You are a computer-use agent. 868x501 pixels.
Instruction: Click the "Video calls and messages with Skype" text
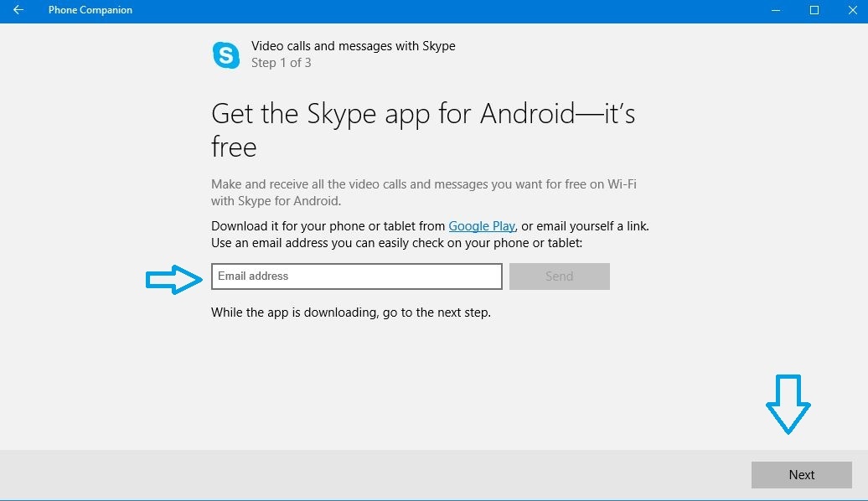(353, 46)
